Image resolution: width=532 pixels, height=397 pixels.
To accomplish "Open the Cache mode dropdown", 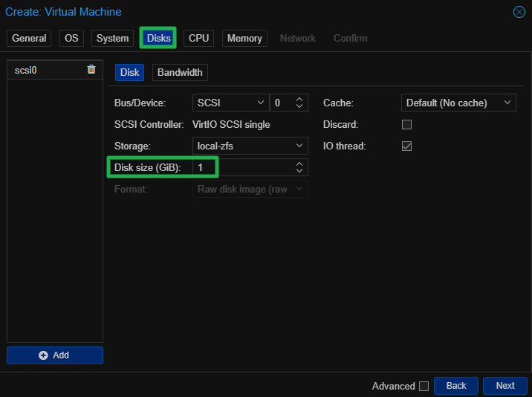I will 458,103.
